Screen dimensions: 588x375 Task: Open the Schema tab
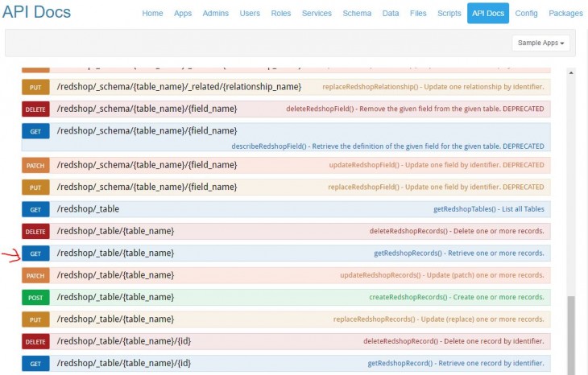pyautogui.click(x=356, y=14)
